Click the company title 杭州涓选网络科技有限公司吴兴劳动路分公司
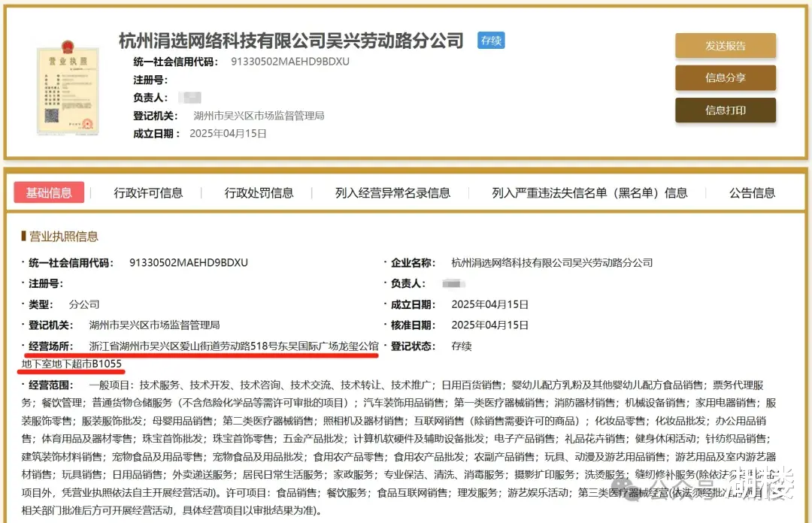 tap(291, 41)
